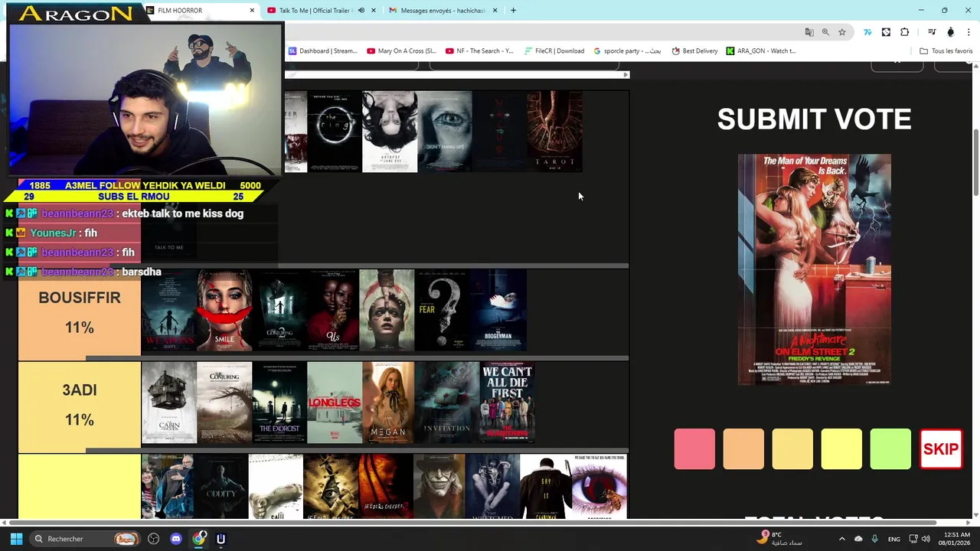Click the zoom magnifier icon in the address bar
This screenshot has height=551, width=980.
point(825,32)
